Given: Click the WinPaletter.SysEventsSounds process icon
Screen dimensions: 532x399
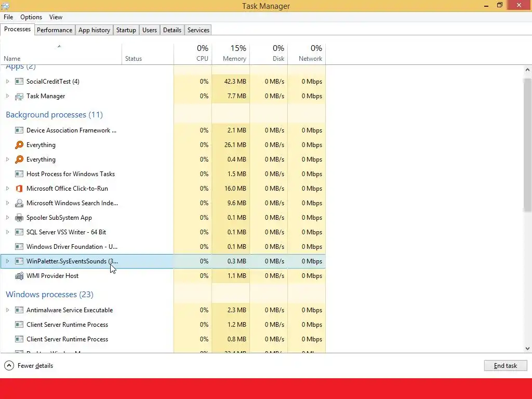Looking at the screenshot, I should pos(19,261).
